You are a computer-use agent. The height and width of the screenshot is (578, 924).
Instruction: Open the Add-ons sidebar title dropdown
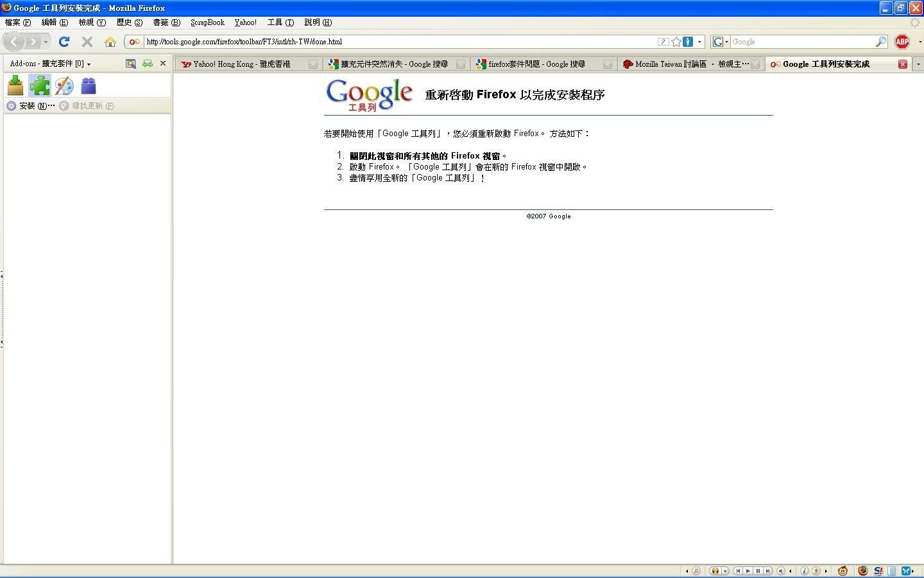[x=50, y=64]
